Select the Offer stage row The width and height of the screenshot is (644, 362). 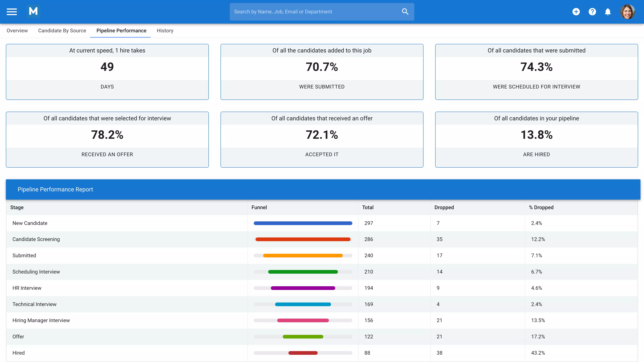coord(125,337)
